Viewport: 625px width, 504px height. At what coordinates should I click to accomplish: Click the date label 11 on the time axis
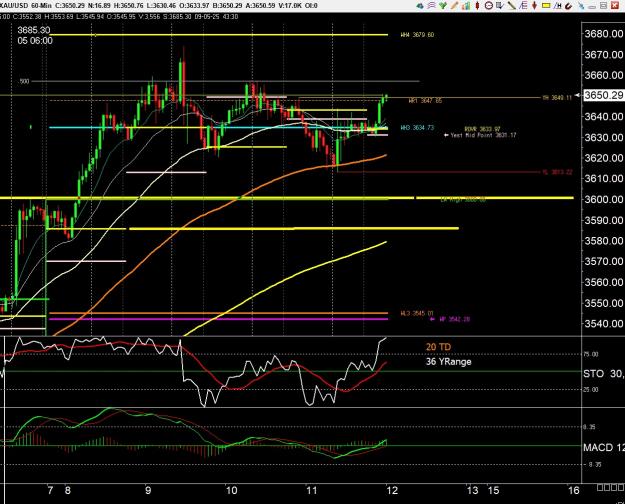pos(312,490)
